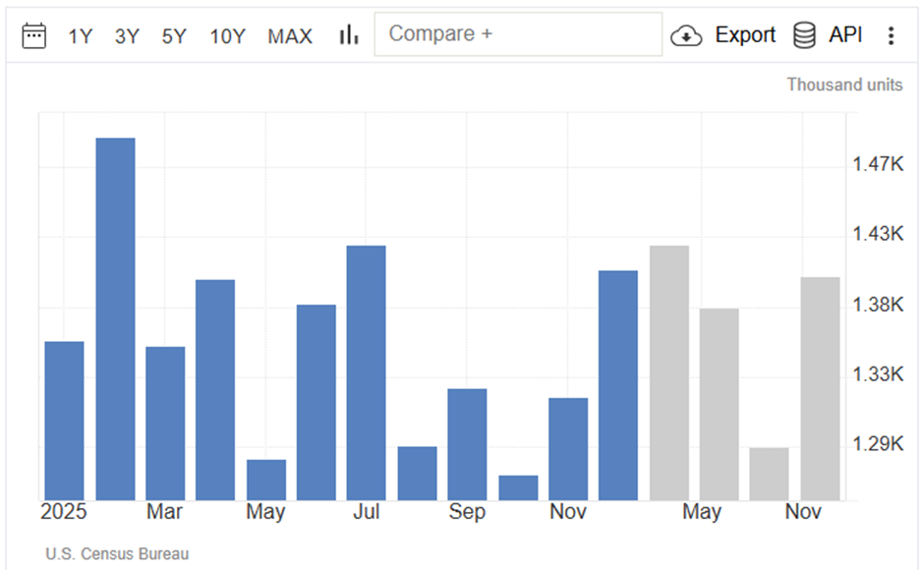Click the 'Thousand units' label
Screen dimensions: 924x570
(x=844, y=85)
